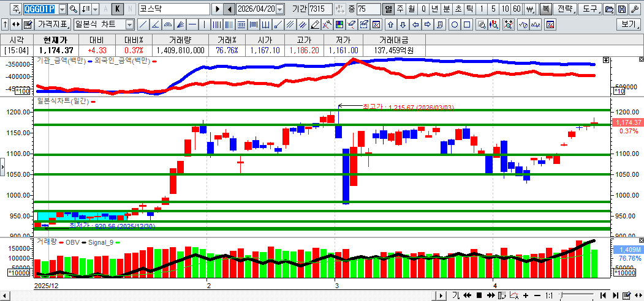The width and height of the screenshot is (644, 301).
Task: Switch to 주 (weekly) period
Action: tap(400, 9)
